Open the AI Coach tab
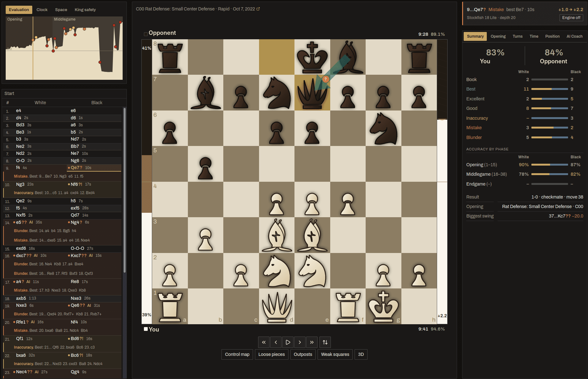 click(574, 36)
